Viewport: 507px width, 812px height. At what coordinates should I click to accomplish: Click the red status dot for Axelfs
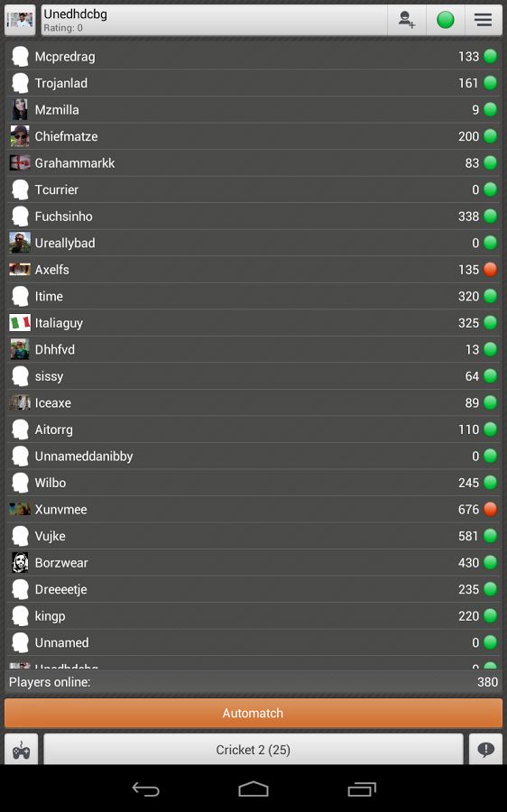click(490, 269)
